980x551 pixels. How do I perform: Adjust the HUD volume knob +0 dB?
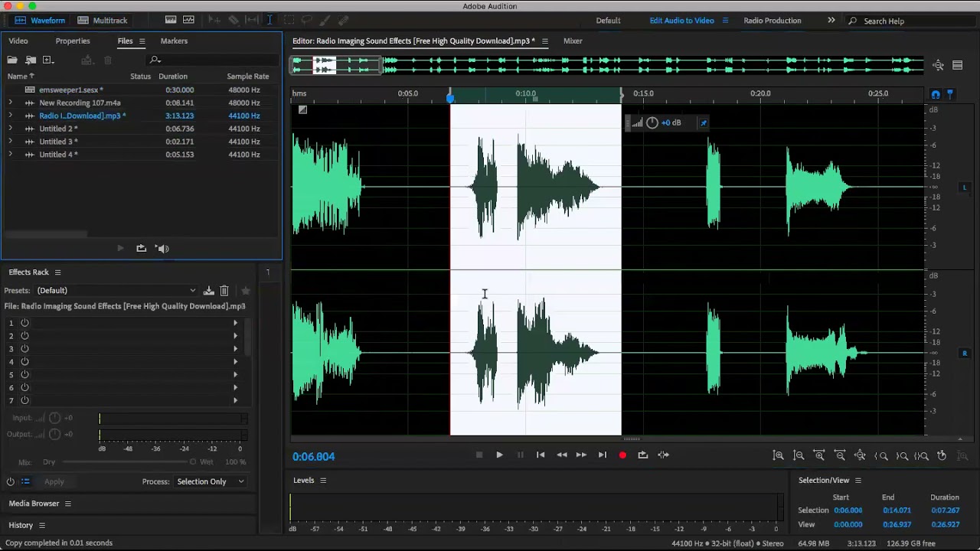tap(652, 122)
